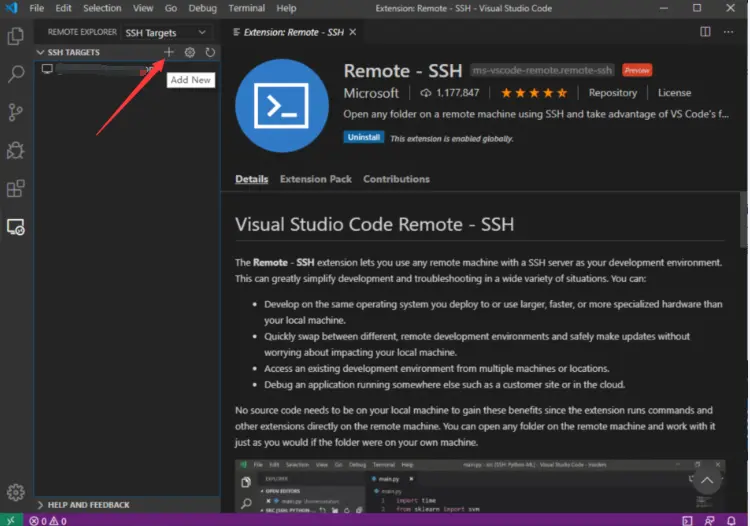Image resolution: width=750 pixels, height=526 pixels.
Task: Click the 1,177,847 install count
Action: tap(458, 93)
